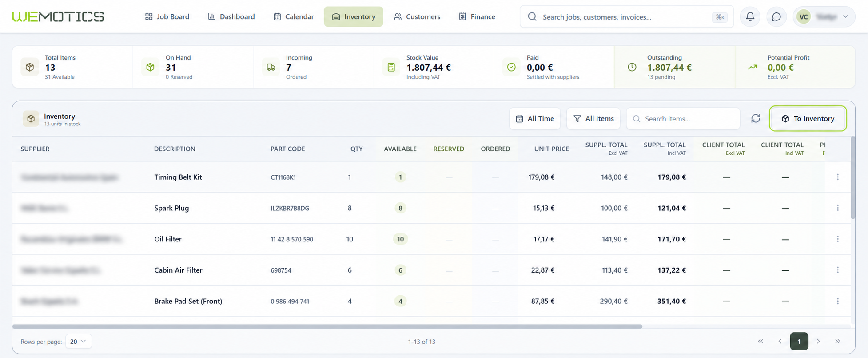
Task: Click the Inventory panel box icon
Action: pos(31,119)
